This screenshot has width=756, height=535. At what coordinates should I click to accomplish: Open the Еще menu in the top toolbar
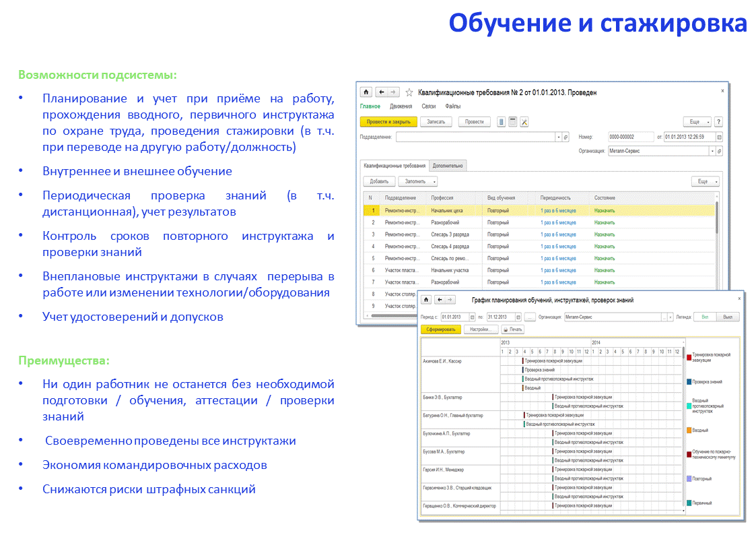pos(697,122)
